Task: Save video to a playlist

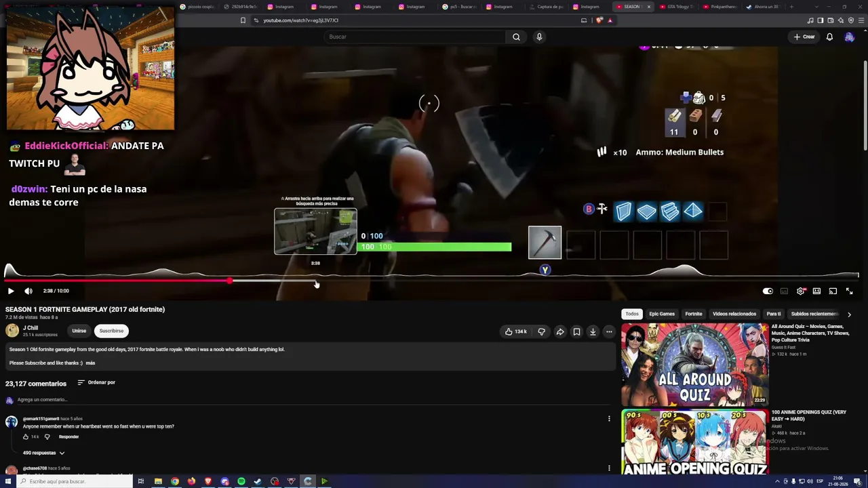Action: tap(576, 331)
